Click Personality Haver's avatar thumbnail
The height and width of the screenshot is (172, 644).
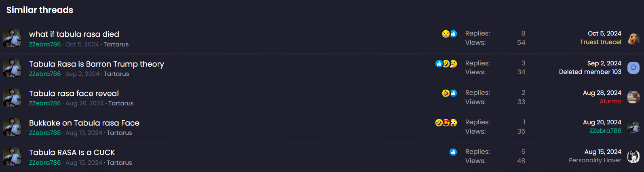tap(633, 156)
